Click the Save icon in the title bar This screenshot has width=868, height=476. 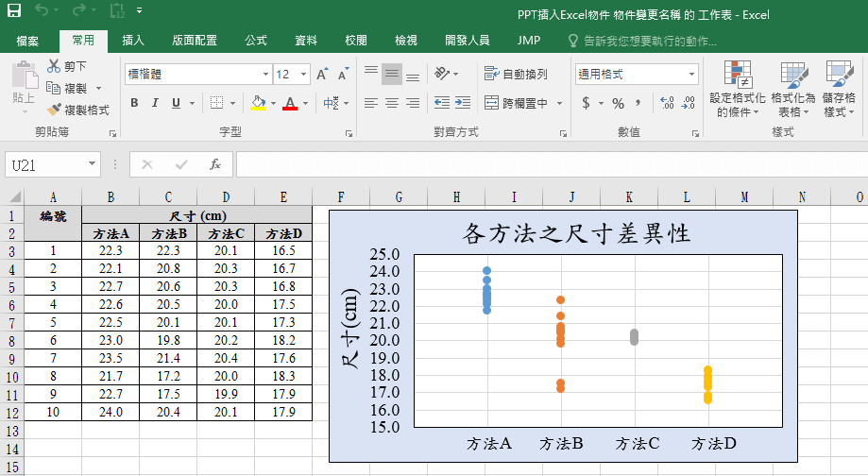tap(14, 11)
